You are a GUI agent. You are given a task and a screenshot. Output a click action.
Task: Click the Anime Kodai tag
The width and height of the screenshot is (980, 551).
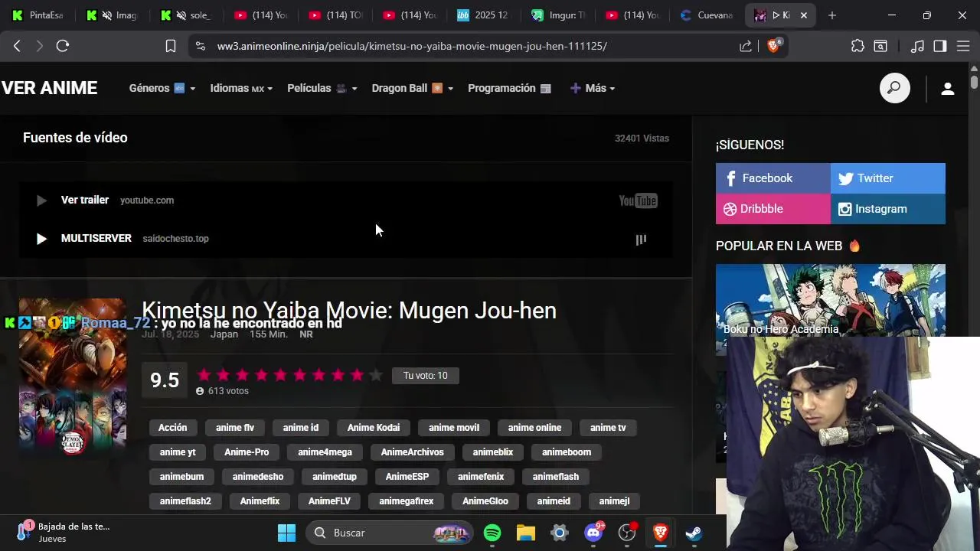[x=374, y=428]
